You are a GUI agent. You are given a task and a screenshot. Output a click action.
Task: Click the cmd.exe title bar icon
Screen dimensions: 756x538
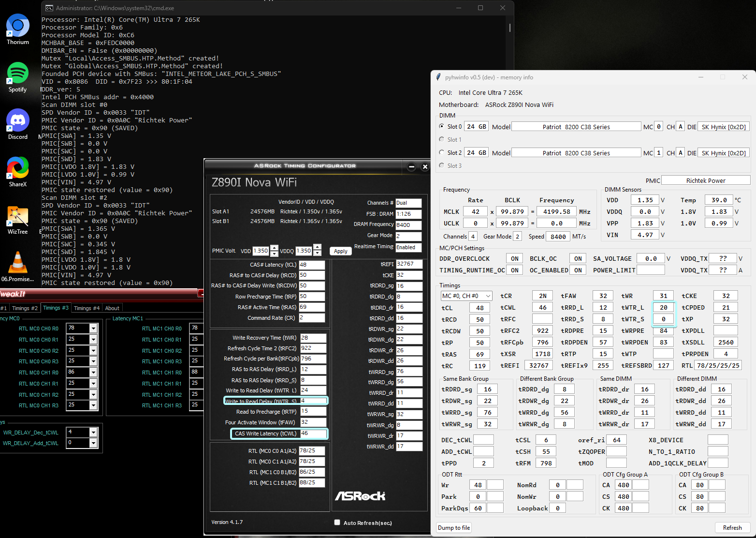(49, 8)
